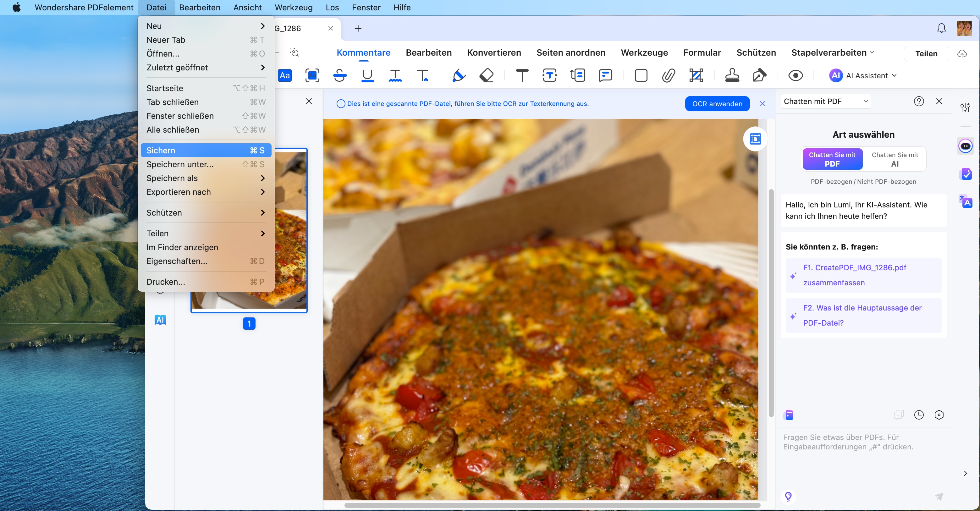Select the text box tool
This screenshot has width=980, height=511.
click(549, 75)
